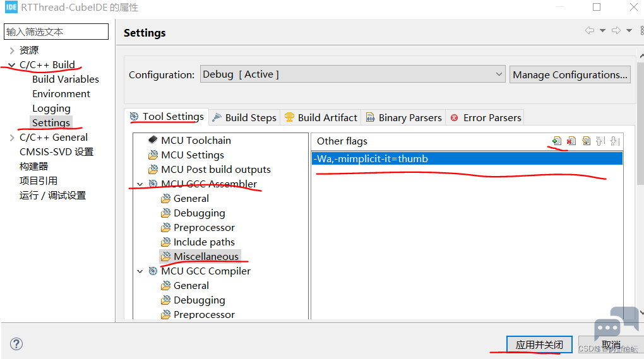The image size is (644, 359).
Task: Select the -Wa,-mimplicit-it=thumb flag entry
Action: coord(467,159)
